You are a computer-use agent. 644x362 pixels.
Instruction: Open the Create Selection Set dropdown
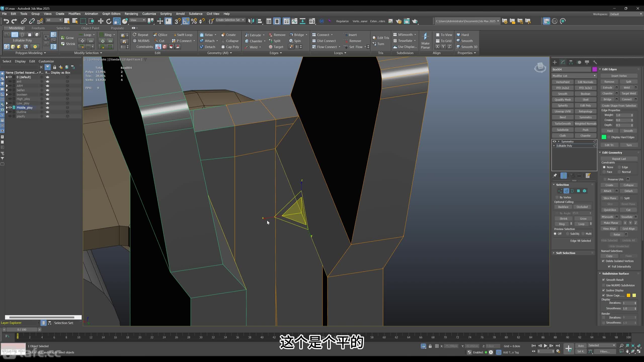point(230,20)
